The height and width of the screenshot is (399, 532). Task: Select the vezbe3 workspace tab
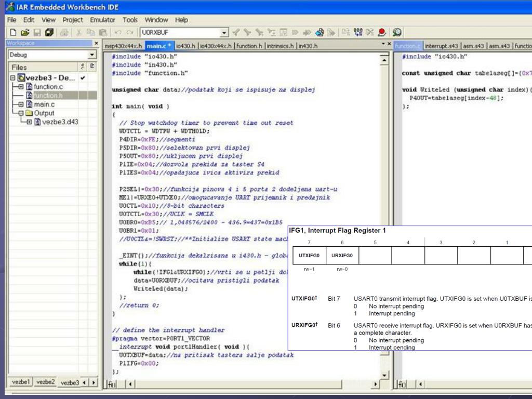70,382
